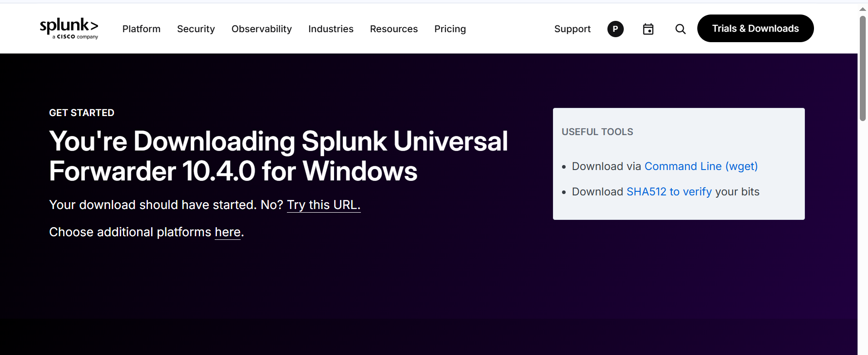Click the Trials & Downloads button
868x355 pixels.
click(x=755, y=28)
